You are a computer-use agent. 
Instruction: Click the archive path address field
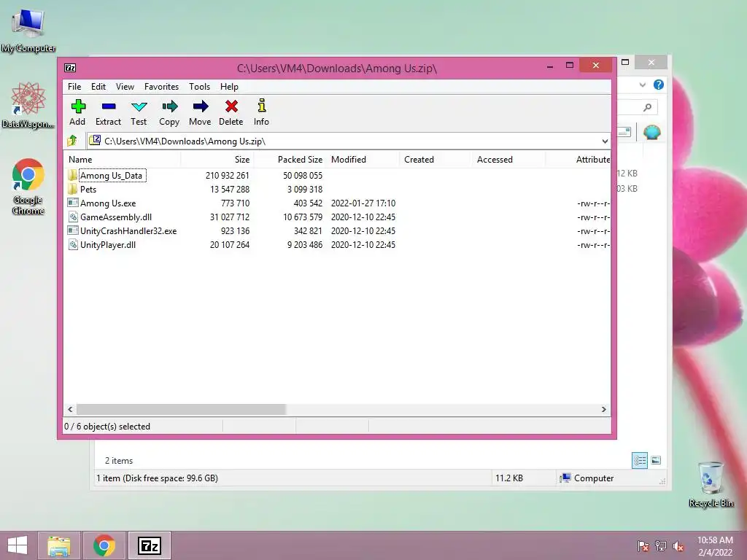(348, 141)
